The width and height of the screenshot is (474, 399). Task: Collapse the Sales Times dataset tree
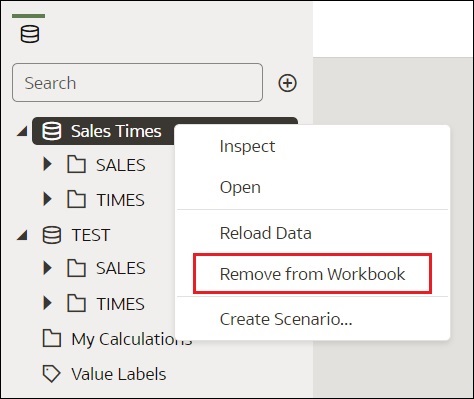[x=22, y=131]
